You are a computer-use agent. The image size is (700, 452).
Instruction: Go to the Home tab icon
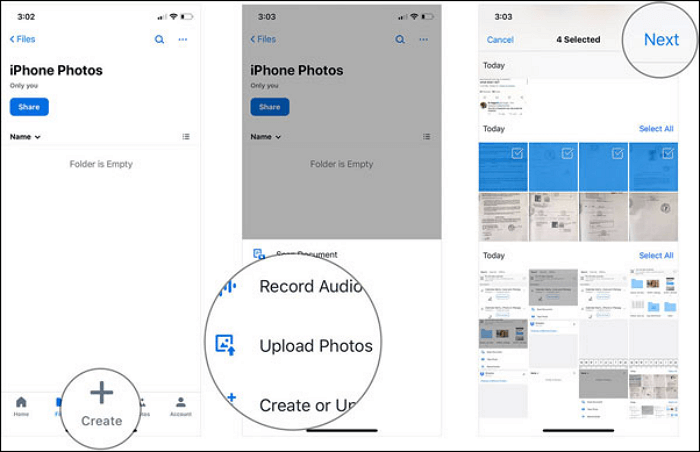coord(21,402)
